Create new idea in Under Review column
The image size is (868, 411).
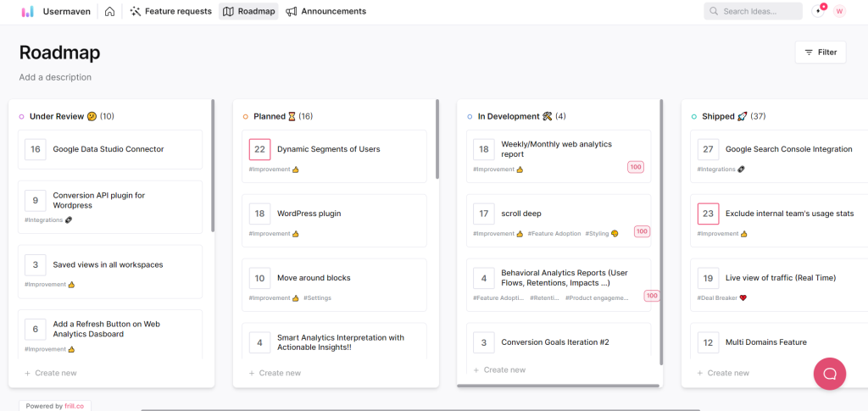pyautogui.click(x=51, y=374)
